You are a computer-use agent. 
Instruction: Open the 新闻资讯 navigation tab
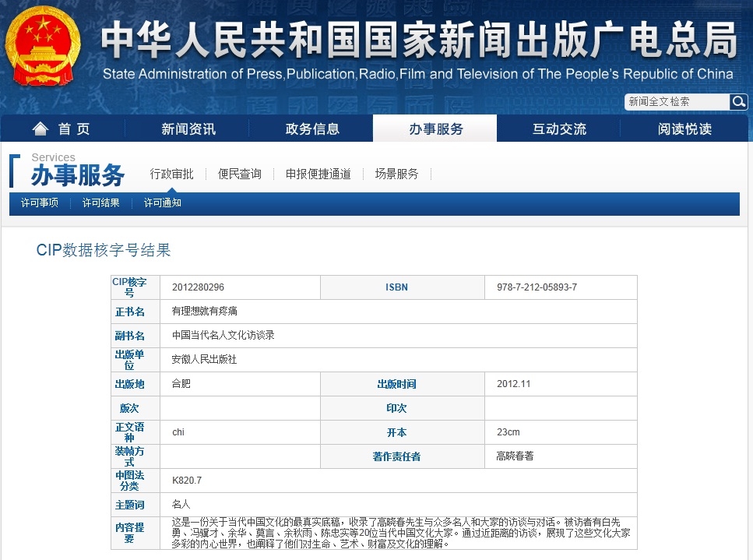pos(188,129)
